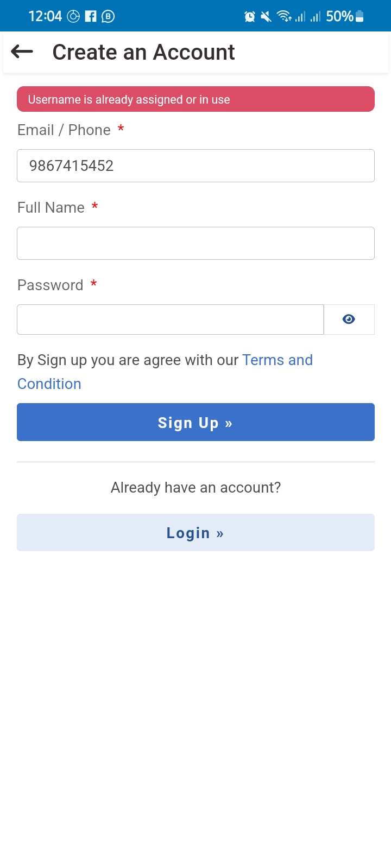
Task: Tap the back arrow in the header
Action: [x=22, y=52]
